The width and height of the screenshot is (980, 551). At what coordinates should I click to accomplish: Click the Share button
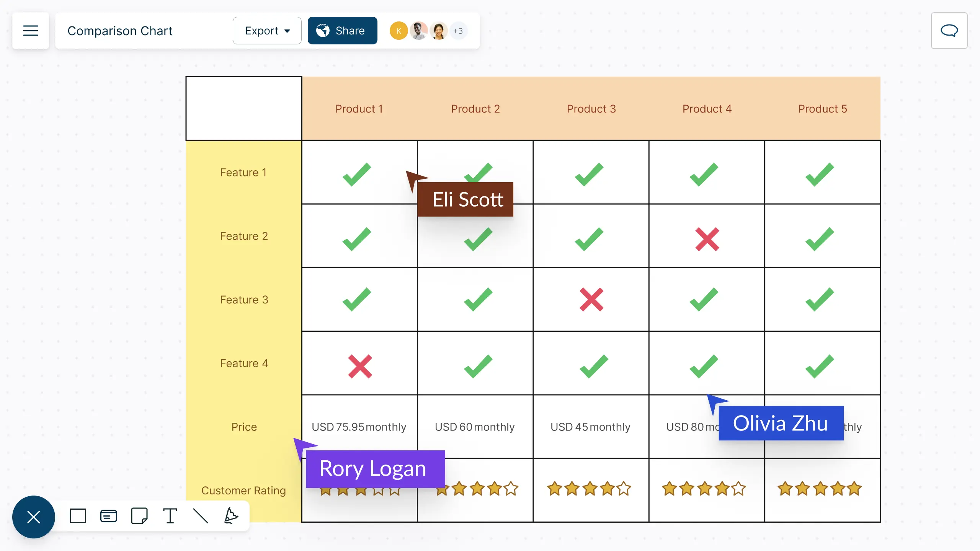point(343,30)
